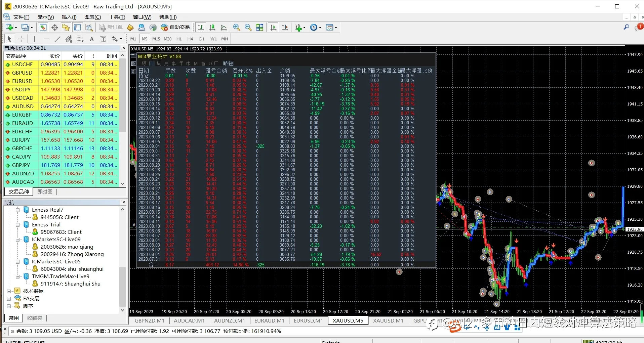Click the Navigator vertical scrollbar thumb

(123, 287)
